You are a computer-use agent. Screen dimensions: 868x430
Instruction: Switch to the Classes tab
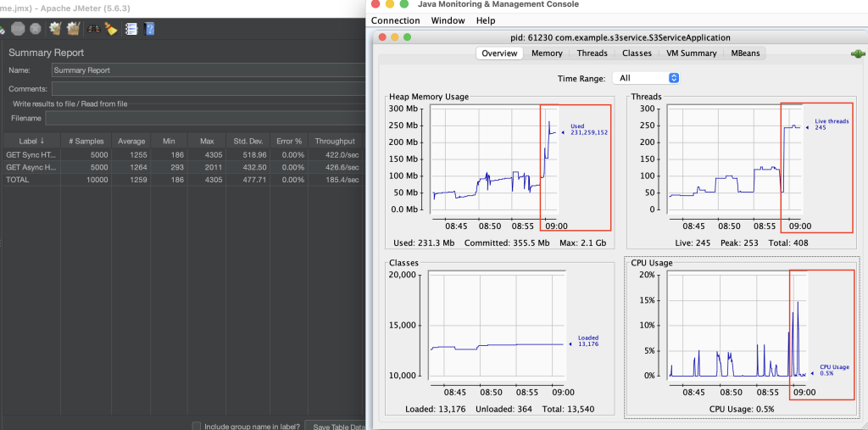[x=637, y=53]
